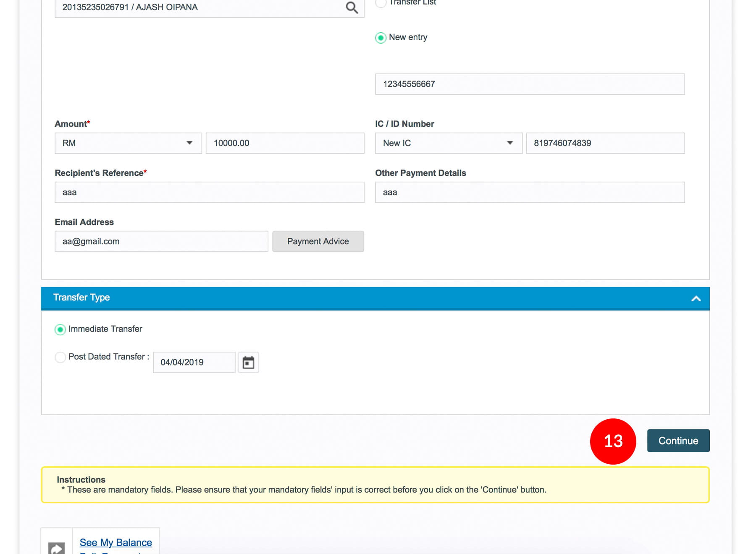756x554 pixels.
Task: Choose the Post Dated Transfer radio button
Action: coord(60,357)
